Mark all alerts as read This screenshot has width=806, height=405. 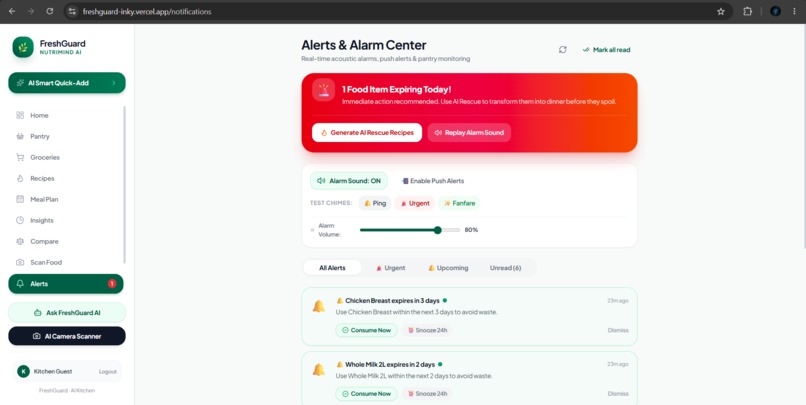tap(607, 50)
